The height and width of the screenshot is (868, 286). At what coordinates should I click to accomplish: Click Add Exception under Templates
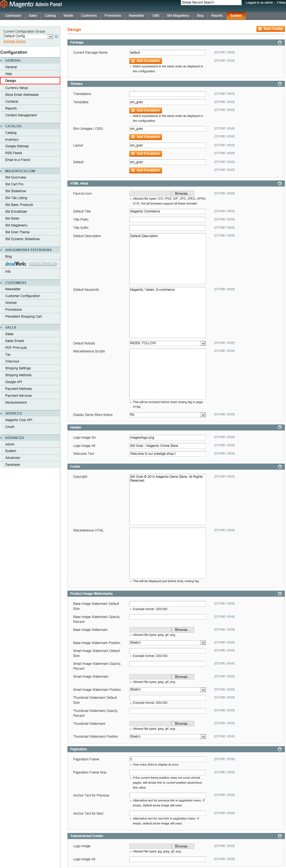pyautogui.click(x=146, y=111)
